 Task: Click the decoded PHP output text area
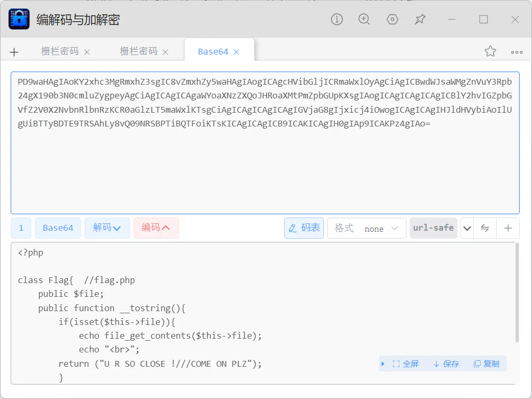point(263,313)
